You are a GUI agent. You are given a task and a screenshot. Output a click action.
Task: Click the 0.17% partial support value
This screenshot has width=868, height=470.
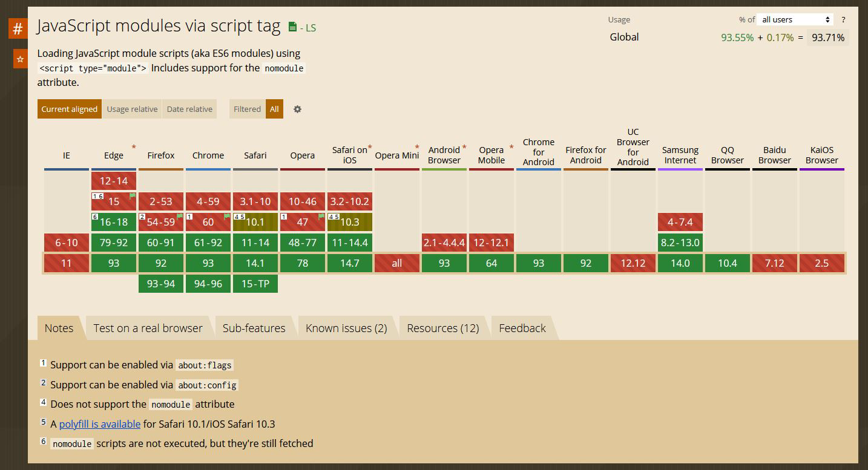pyautogui.click(x=780, y=38)
